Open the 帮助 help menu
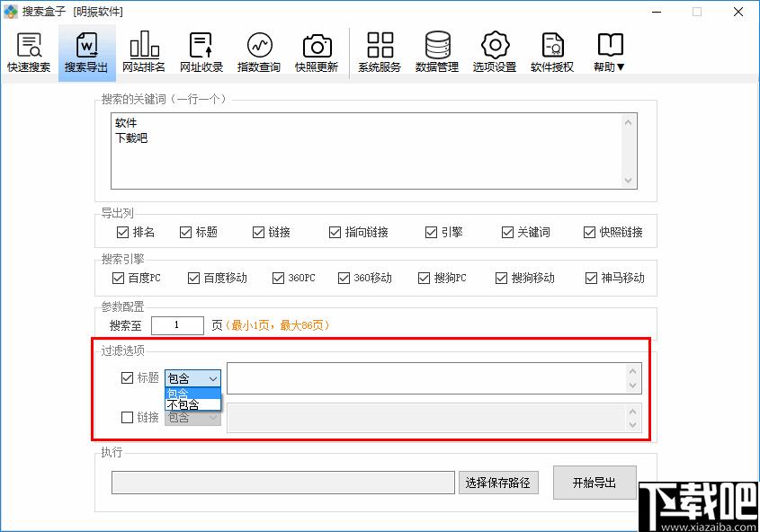The image size is (760, 532). click(x=610, y=53)
